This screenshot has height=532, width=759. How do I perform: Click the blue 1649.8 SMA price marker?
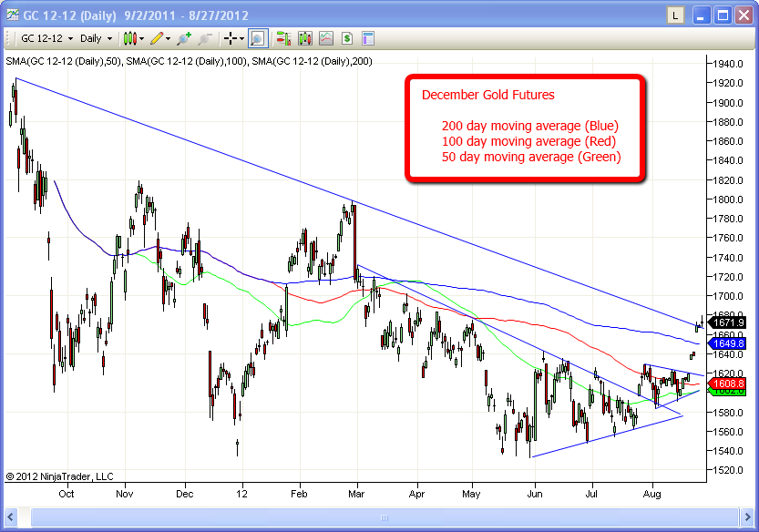coord(729,343)
